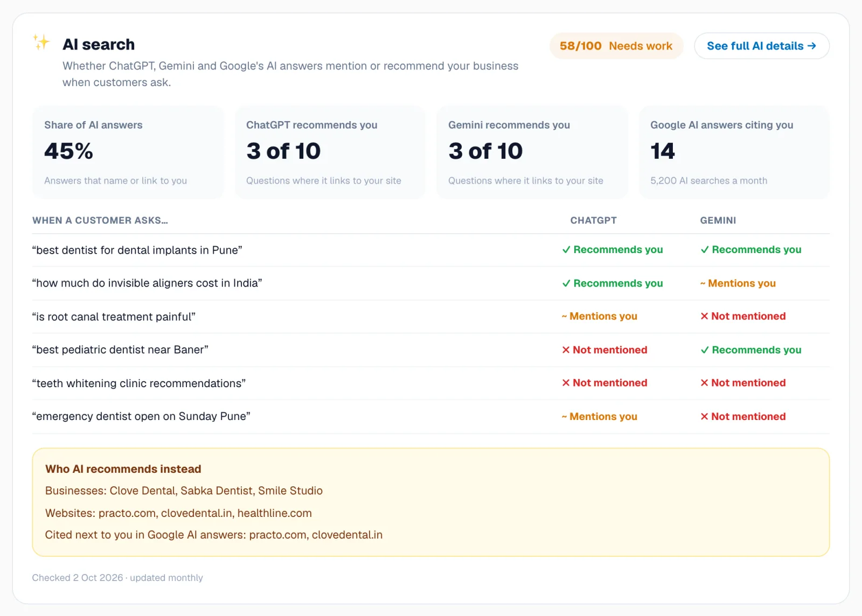Screen dimensions: 862x616
Task: Select the "emergency dentist open on Sunday Pune" query
Action: click(141, 416)
